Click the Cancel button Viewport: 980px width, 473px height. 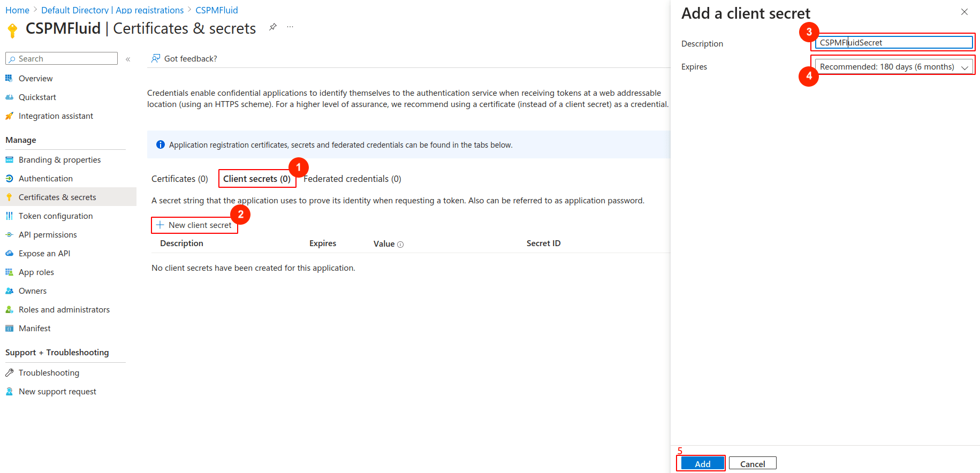point(753,463)
